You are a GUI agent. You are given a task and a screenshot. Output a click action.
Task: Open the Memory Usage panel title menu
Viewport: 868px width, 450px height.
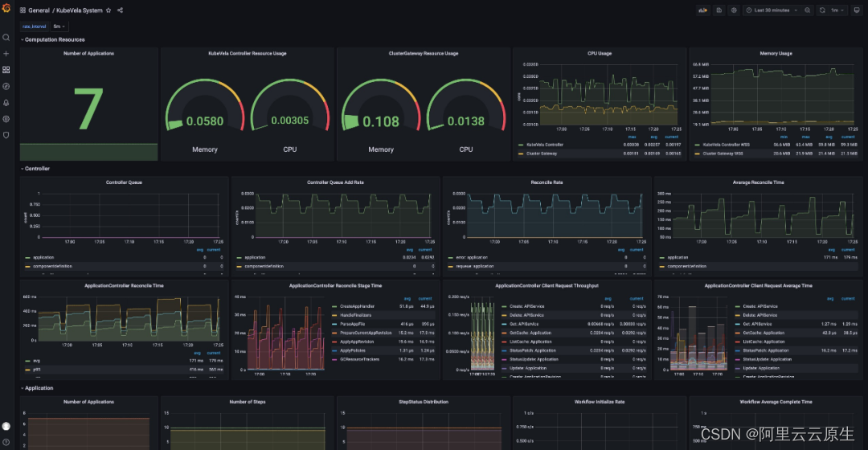coord(776,54)
